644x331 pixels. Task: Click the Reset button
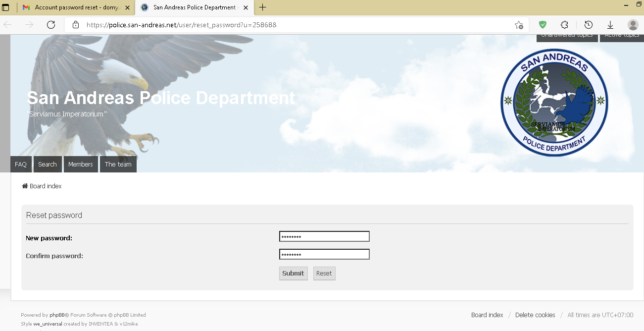pos(324,274)
